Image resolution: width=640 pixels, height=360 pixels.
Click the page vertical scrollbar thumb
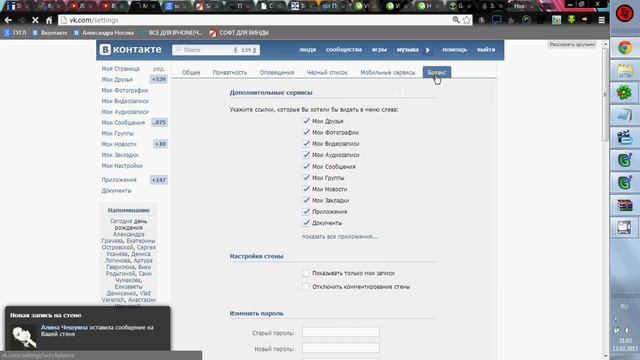pos(605,96)
